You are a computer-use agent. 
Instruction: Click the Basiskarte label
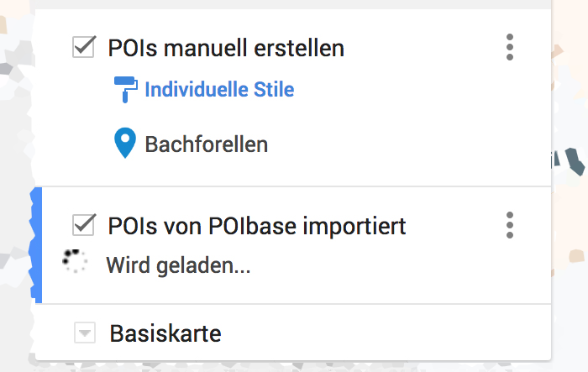coord(165,333)
